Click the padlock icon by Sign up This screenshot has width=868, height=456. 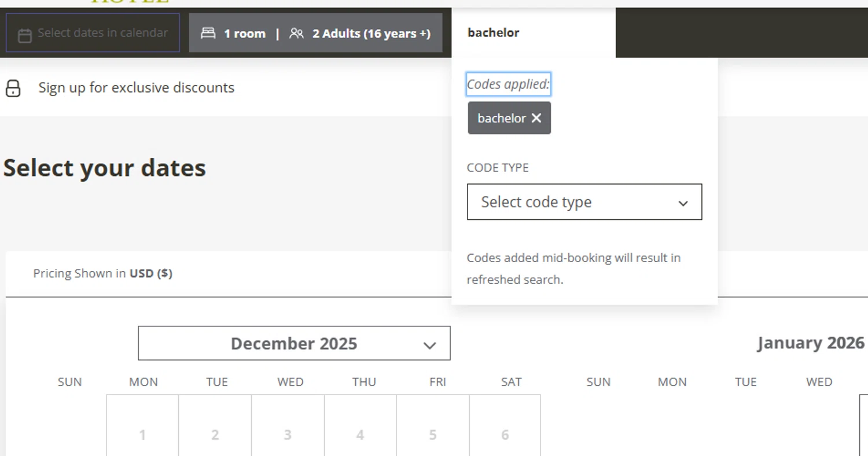(x=13, y=88)
